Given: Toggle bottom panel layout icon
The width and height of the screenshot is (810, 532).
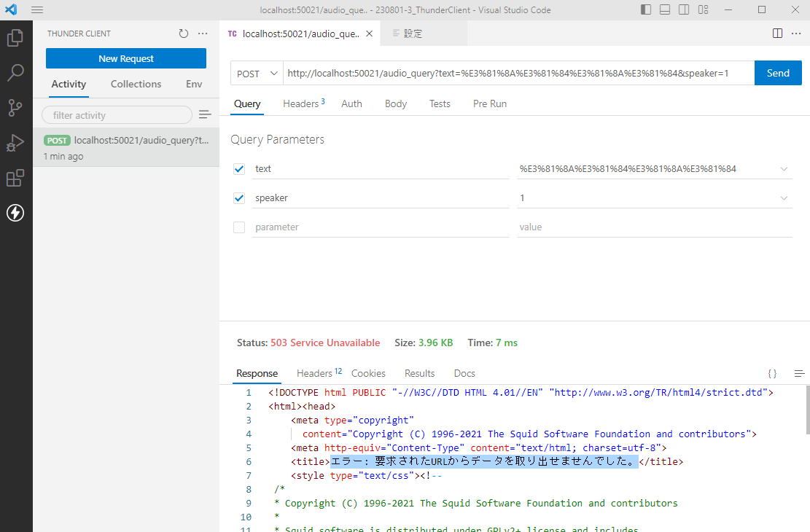Looking at the screenshot, I should click(x=665, y=9).
